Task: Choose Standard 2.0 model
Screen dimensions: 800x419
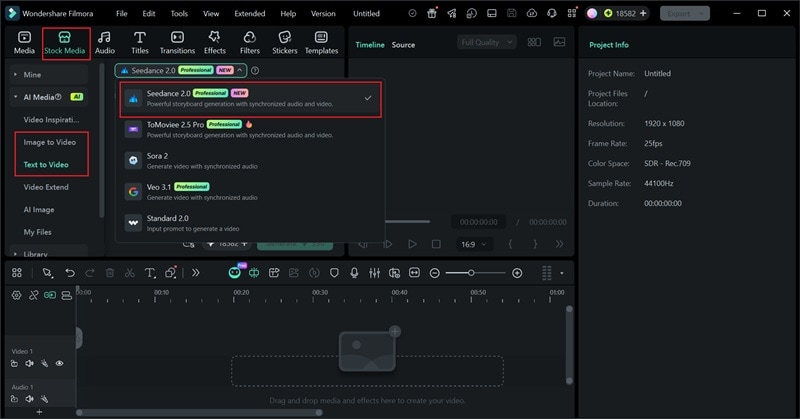Action: pyautogui.click(x=250, y=223)
